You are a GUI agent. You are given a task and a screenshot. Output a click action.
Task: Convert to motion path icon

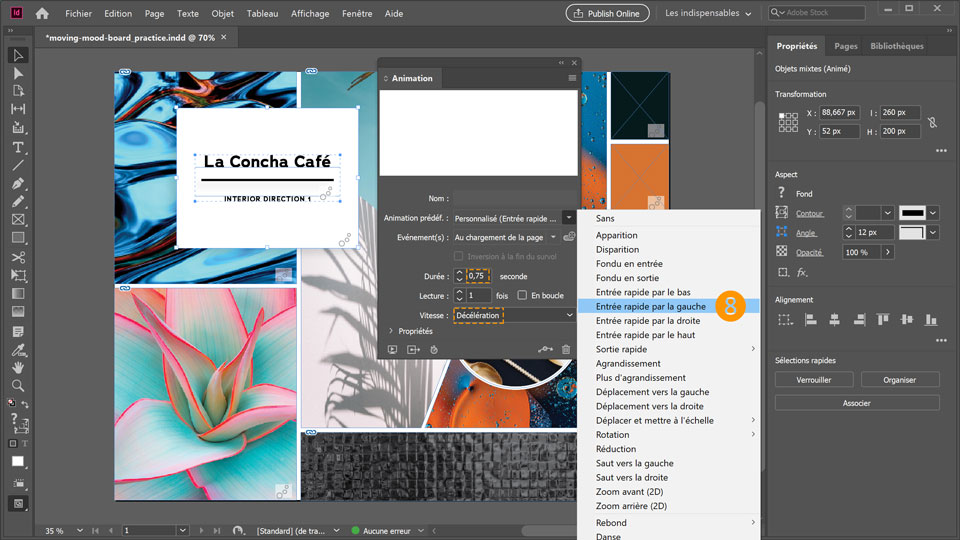[545, 350]
